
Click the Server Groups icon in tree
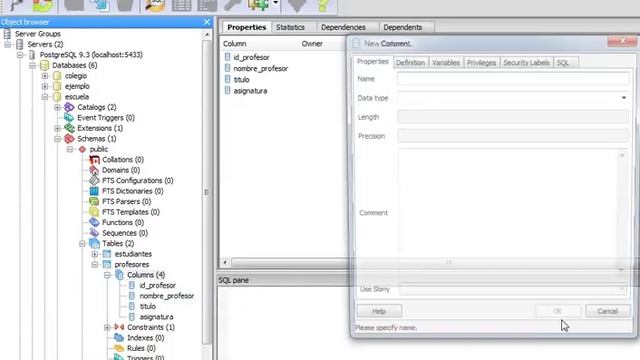(7, 33)
